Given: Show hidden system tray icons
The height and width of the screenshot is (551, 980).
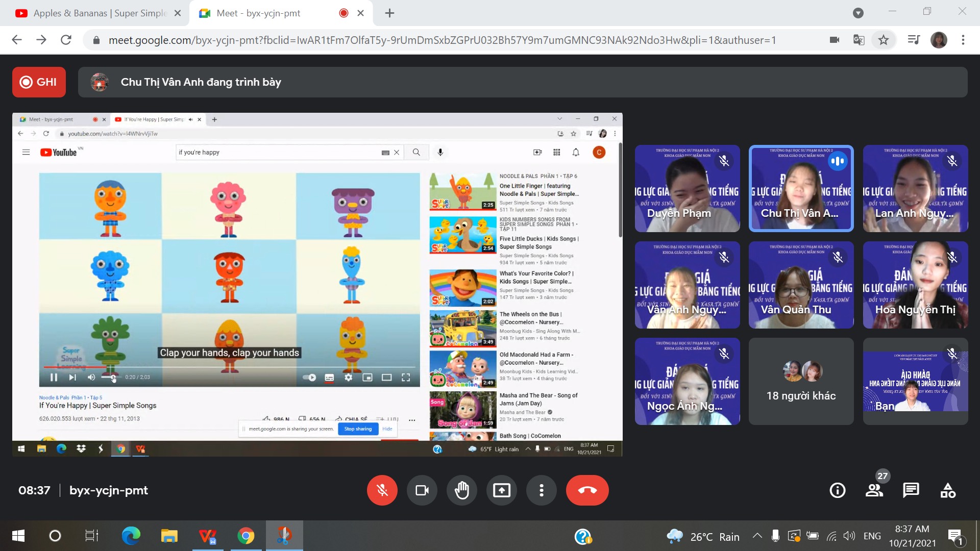Looking at the screenshot, I should [x=757, y=536].
